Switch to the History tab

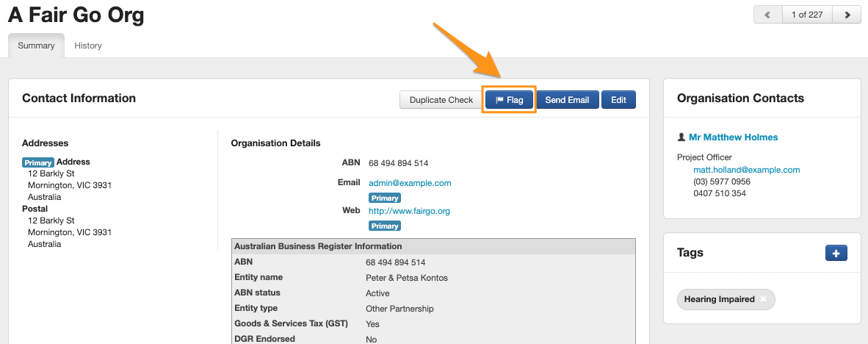[88, 46]
